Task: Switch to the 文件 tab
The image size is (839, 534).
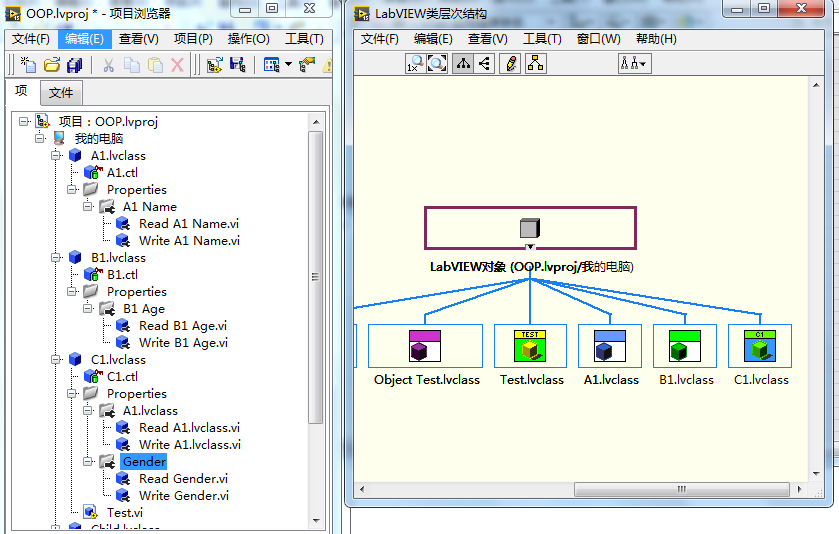Action: pyautogui.click(x=61, y=93)
